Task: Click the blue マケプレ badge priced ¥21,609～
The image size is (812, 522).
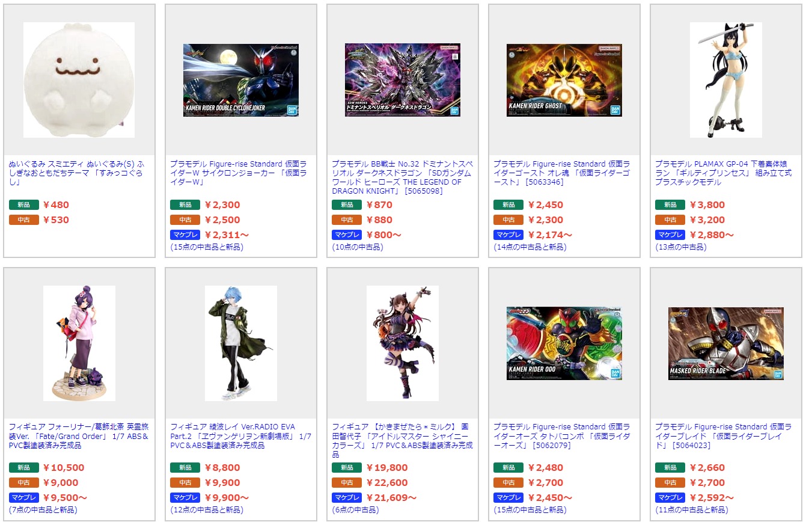Action: (347, 497)
